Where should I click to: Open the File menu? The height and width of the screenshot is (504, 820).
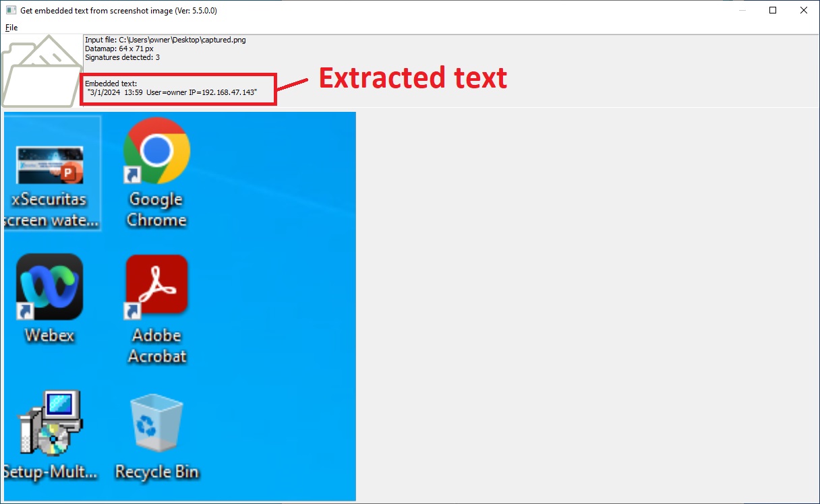click(x=11, y=28)
